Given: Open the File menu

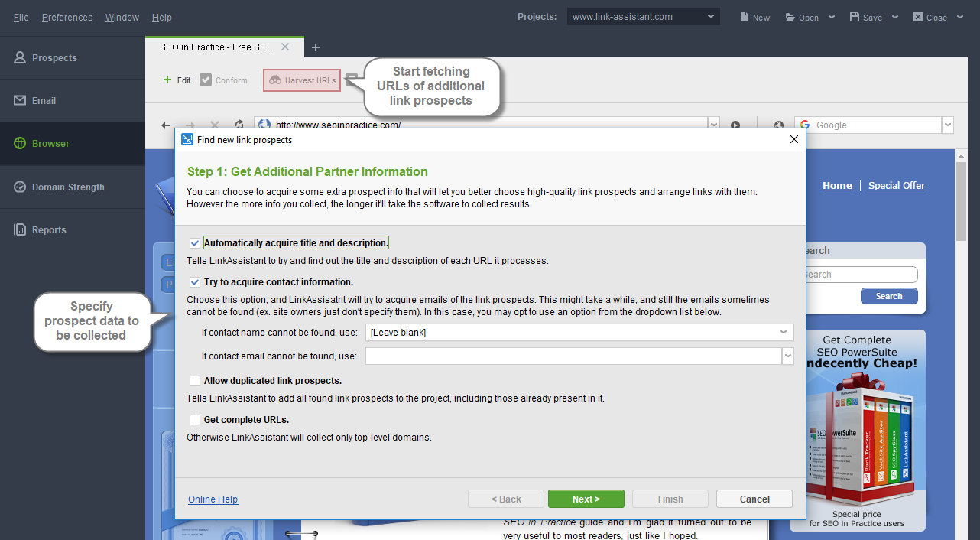Looking at the screenshot, I should point(21,17).
